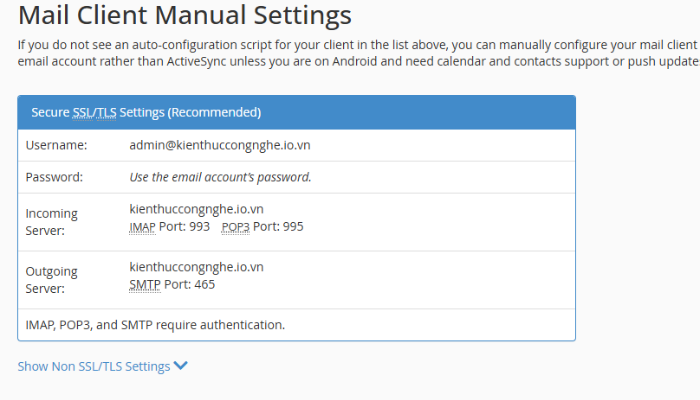Click the SMTP abbreviation in Outgoing Server row
The height and width of the screenshot is (400, 700).
pyautogui.click(x=145, y=285)
